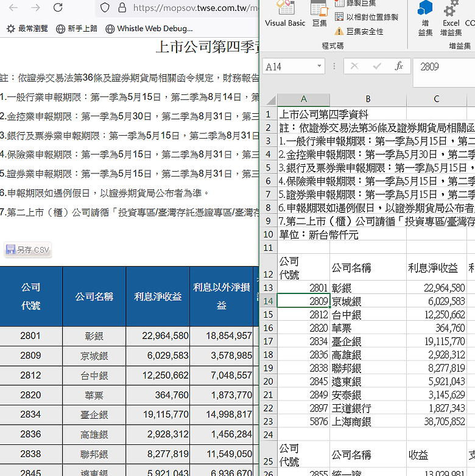Screen dimensions: 475x476
Task: Select row 24 header in Excel
Action: (x=269, y=435)
